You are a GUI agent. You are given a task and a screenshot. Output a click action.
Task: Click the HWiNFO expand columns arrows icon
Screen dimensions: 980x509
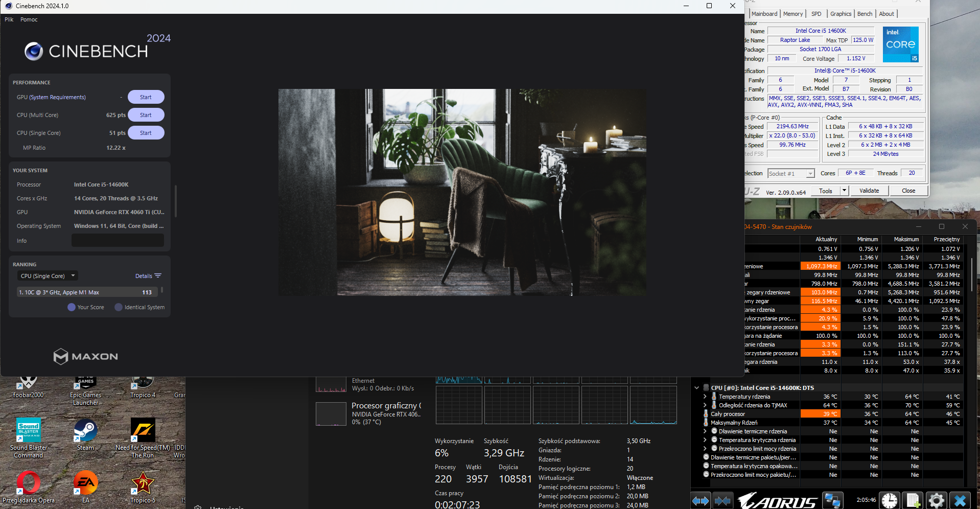701,500
